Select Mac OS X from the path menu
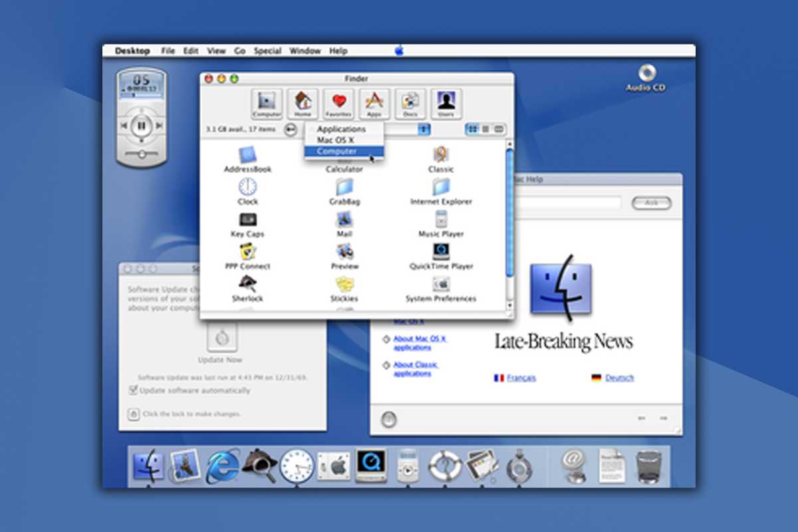This screenshot has width=798, height=532. [x=334, y=140]
